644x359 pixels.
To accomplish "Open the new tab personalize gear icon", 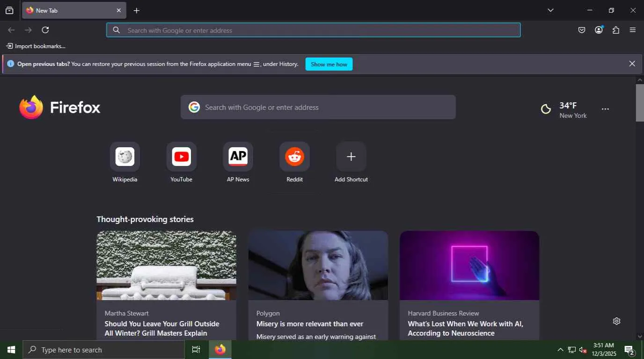I will pos(616,321).
